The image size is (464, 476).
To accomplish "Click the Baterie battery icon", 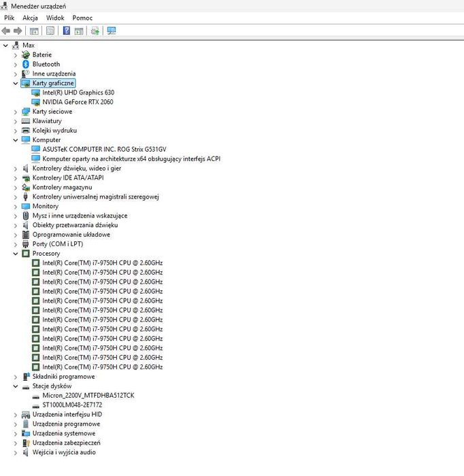I will (26, 54).
